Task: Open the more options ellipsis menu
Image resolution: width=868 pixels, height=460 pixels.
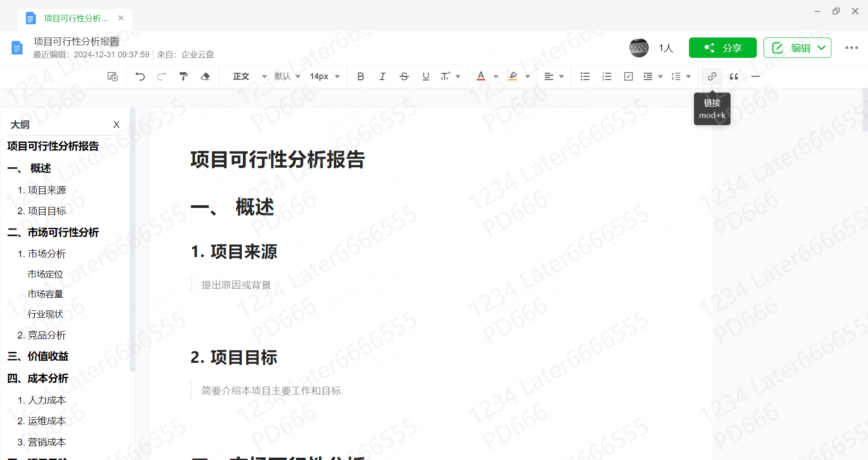Action: (851, 48)
